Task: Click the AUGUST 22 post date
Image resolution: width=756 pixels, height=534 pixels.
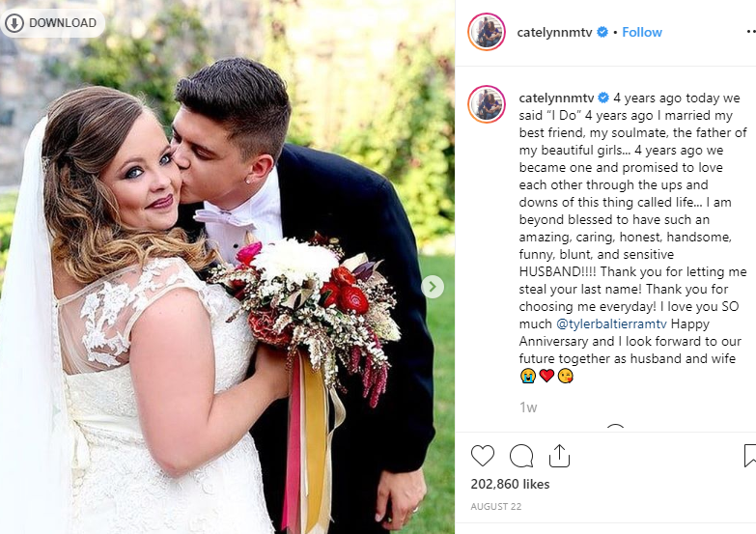Action: (x=496, y=507)
